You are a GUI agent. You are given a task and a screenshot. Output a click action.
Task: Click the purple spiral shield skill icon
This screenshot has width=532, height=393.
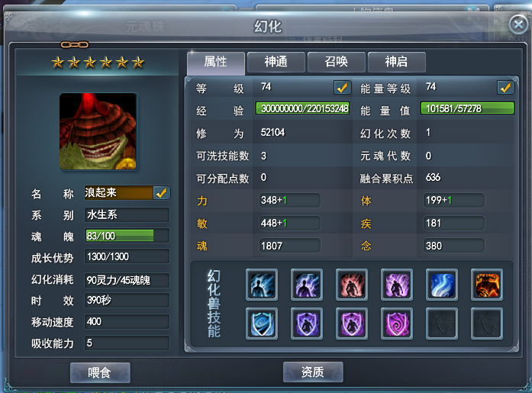click(397, 324)
